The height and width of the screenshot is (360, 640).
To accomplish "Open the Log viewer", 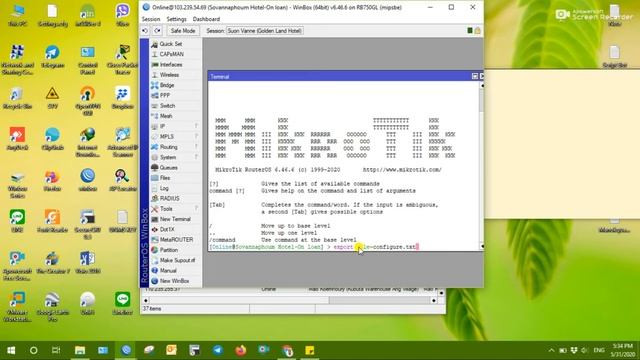I will [164, 188].
